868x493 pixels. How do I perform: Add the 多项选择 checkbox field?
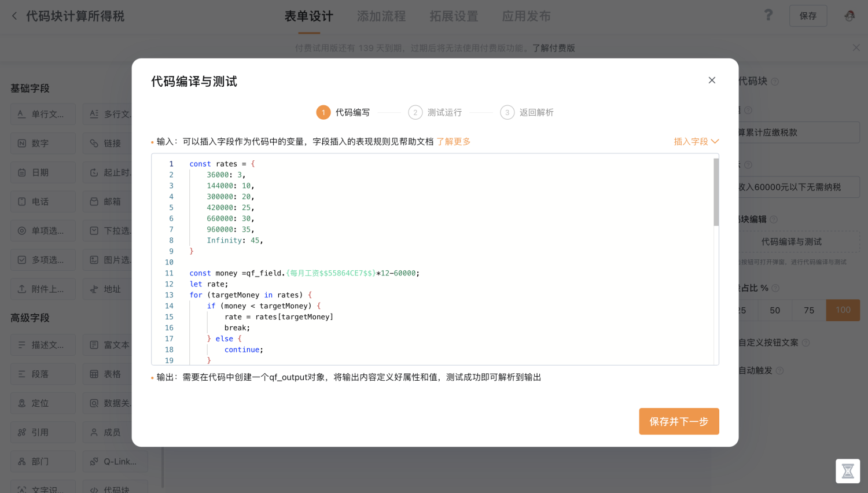click(x=42, y=260)
